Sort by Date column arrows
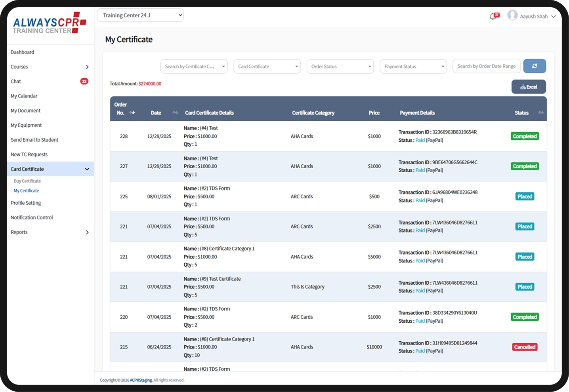 click(175, 113)
